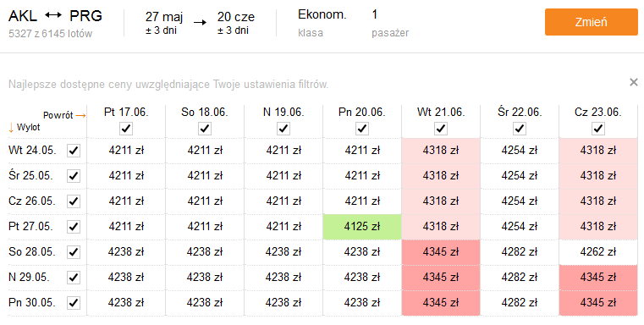
Task: Toggle the So 18.06. return checkbox
Action: (205, 129)
